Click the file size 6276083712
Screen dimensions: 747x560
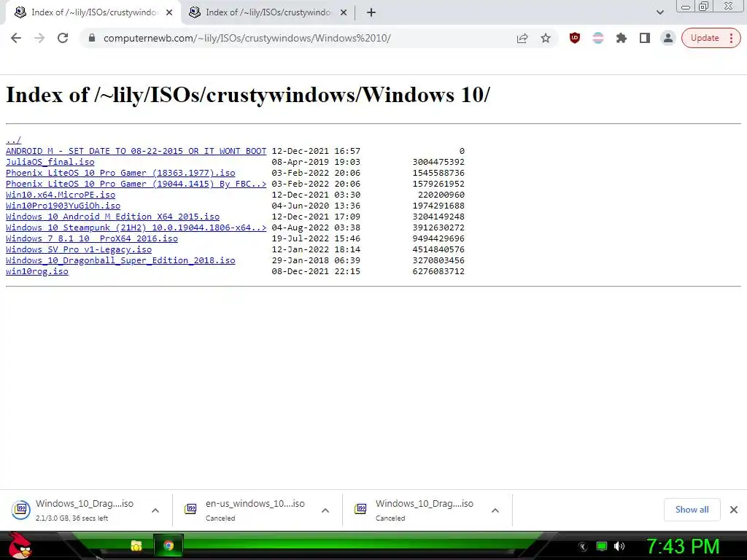(438, 271)
